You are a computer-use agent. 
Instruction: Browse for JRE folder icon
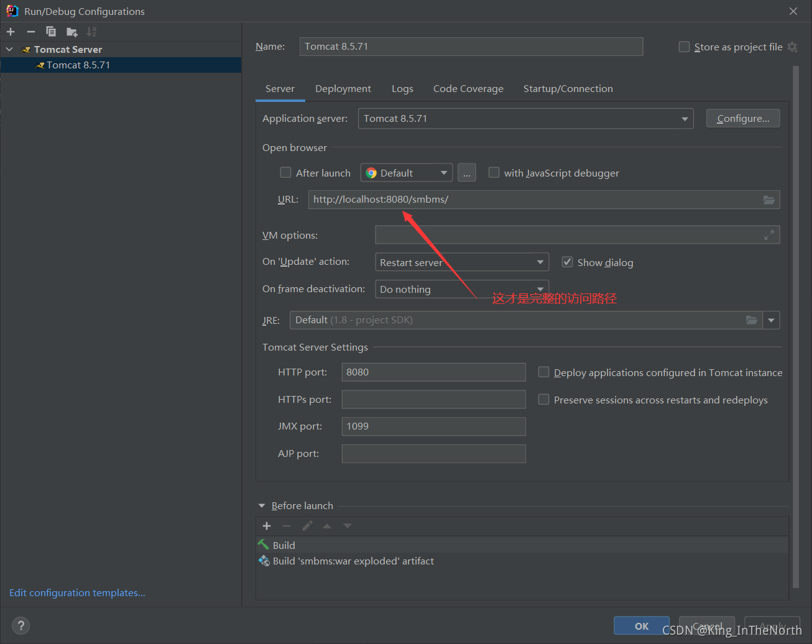(x=752, y=320)
